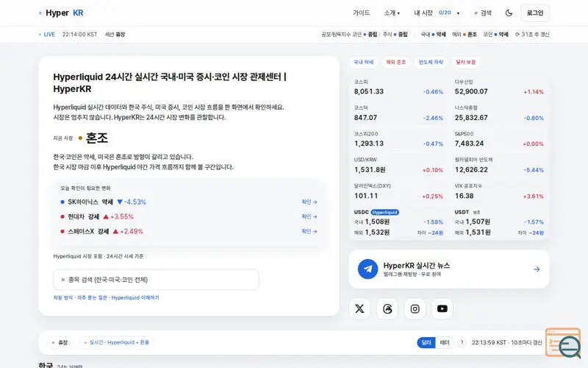Click the 혼조 market status heading
Screen dimensions: 588x368
97,138
